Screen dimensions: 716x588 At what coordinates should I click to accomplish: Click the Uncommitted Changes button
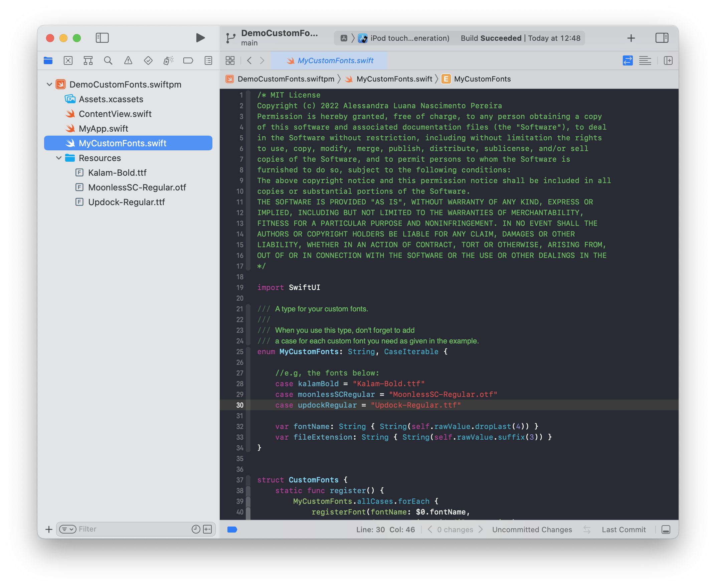(x=532, y=530)
